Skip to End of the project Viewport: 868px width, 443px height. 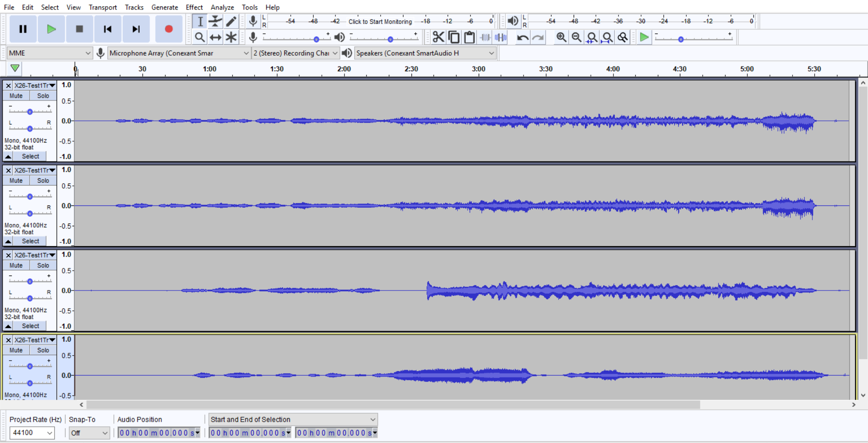point(136,29)
